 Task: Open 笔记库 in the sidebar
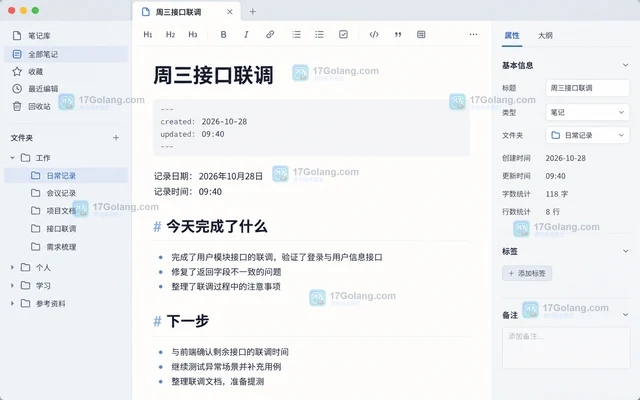[66, 36]
